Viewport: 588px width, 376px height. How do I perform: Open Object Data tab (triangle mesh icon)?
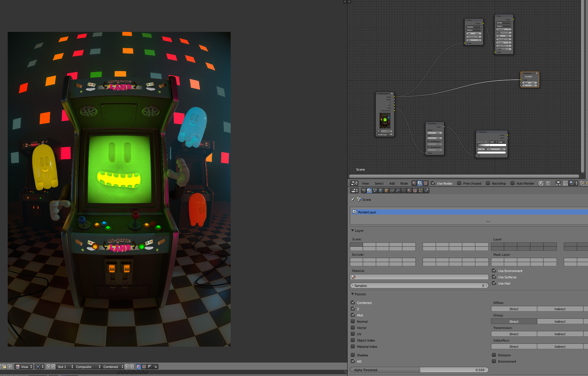click(404, 191)
